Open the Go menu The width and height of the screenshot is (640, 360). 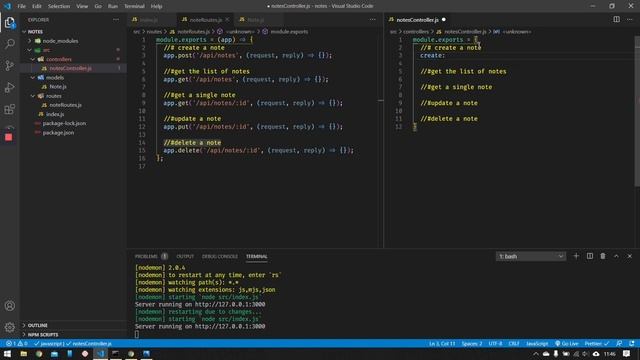(x=98, y=6)
